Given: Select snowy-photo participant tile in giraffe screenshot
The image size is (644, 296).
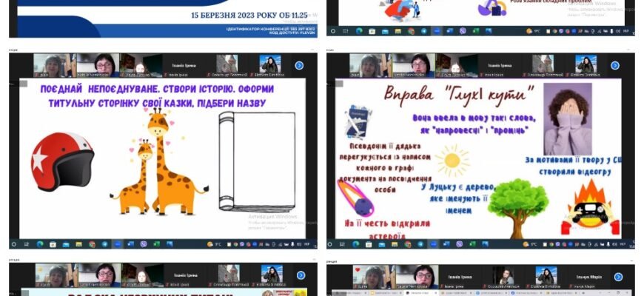Looking at the screenshot, I should 270,64.
